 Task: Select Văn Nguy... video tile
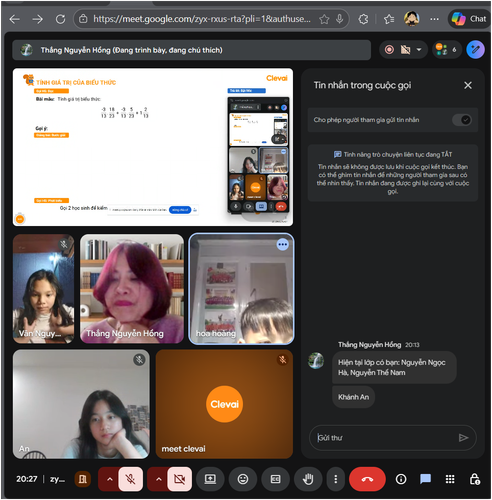coord(43,289)
